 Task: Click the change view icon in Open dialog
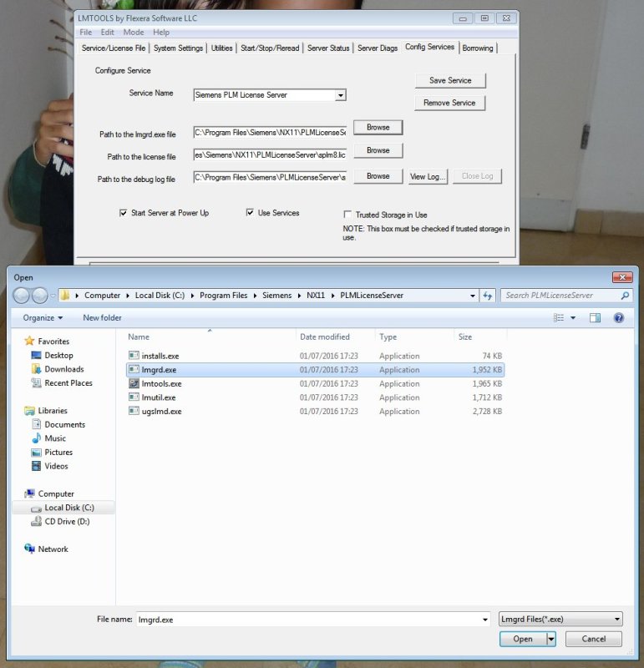tap(558, 318)
